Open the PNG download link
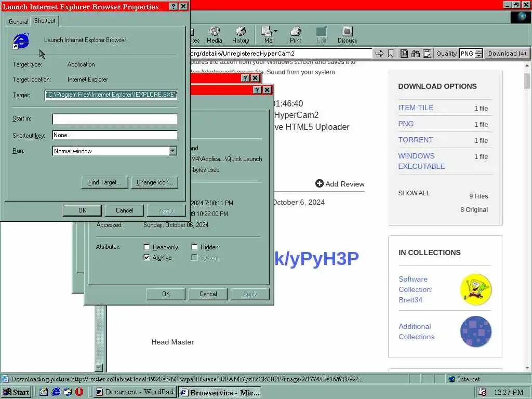 pyautogui.click(x=406, y=124)
